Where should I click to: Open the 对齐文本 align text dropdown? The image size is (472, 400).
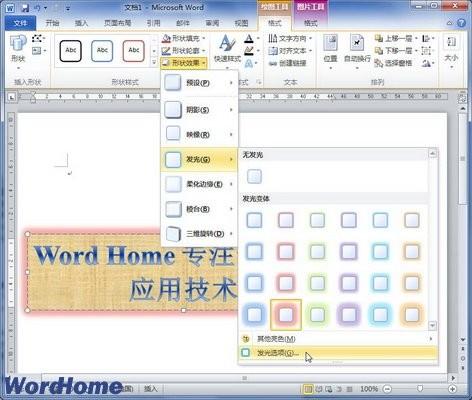pos(290,51)
